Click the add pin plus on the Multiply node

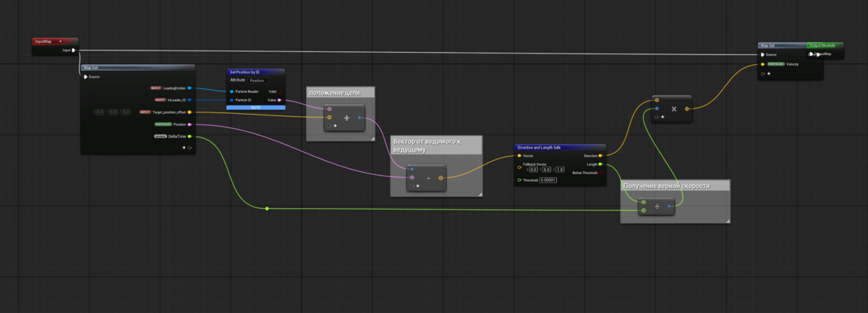tap(662, 117)
